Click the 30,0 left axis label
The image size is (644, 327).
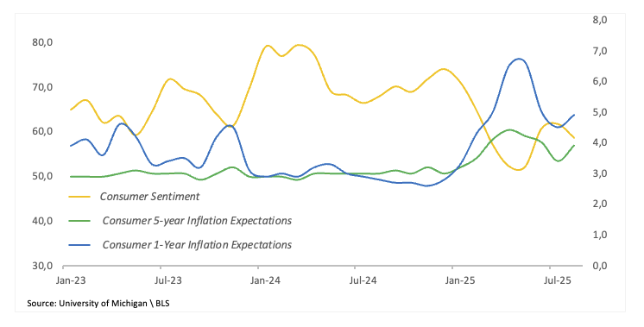click(42, 266)
